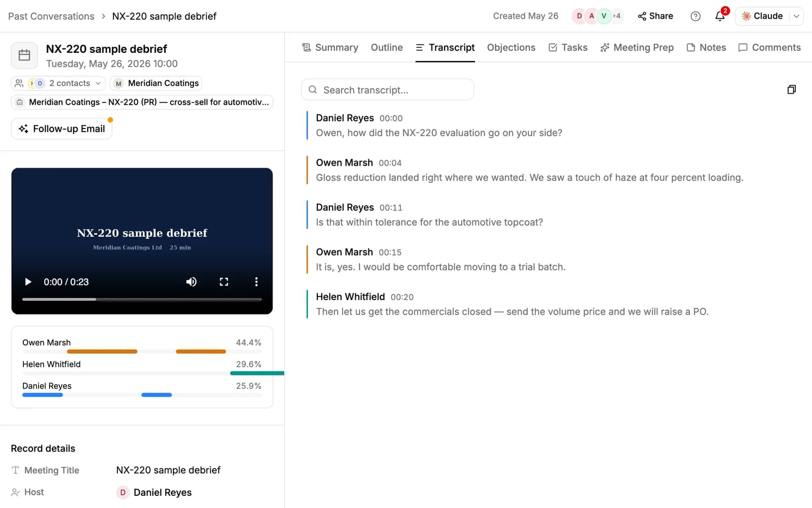Click the A participant avatar in header
This screenshot has width=812, height=508.
coord(591,16)
